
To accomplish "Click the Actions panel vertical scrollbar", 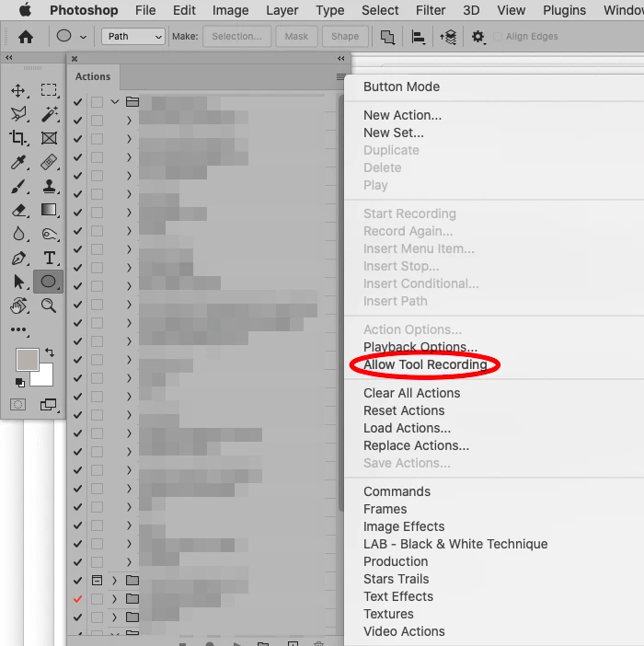I will [x=341, y=303].
